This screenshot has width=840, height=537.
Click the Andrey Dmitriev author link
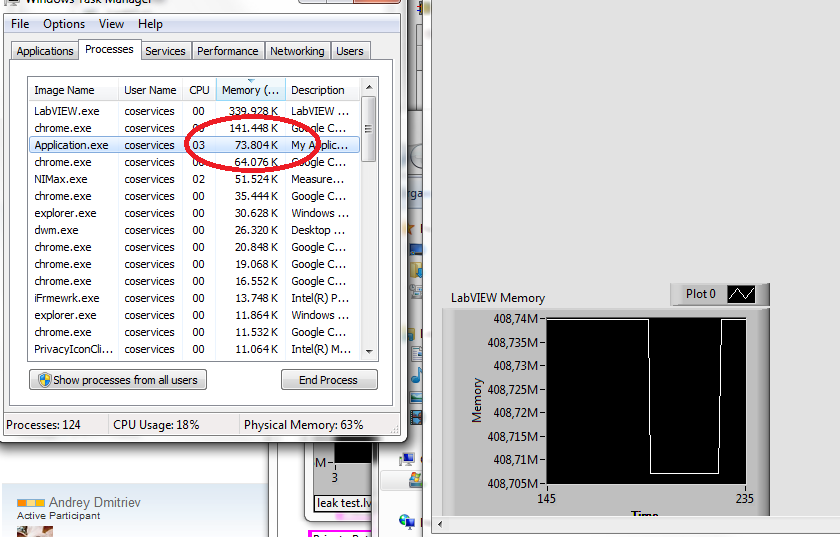(95, 503)
